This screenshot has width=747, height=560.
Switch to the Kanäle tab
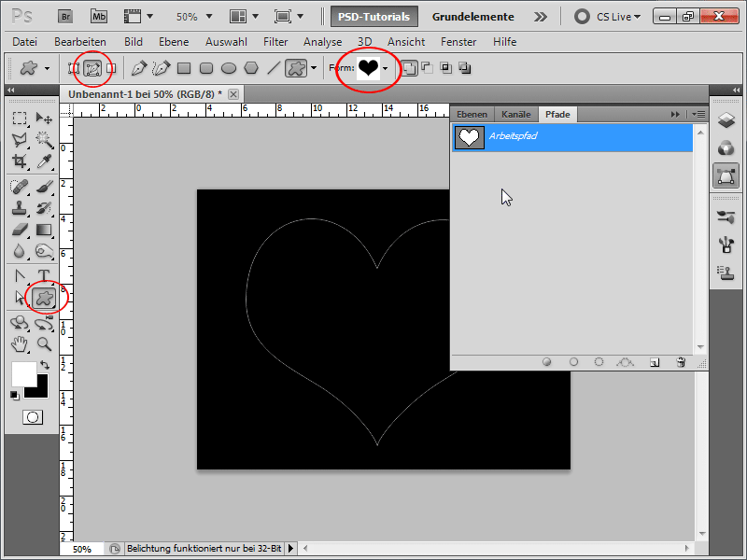click(x=516, y=114)
